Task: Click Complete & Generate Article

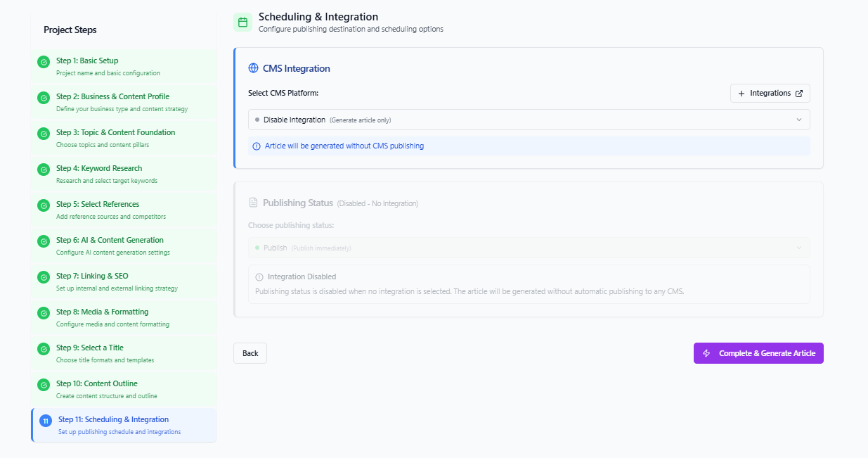Action: [758, 353]
